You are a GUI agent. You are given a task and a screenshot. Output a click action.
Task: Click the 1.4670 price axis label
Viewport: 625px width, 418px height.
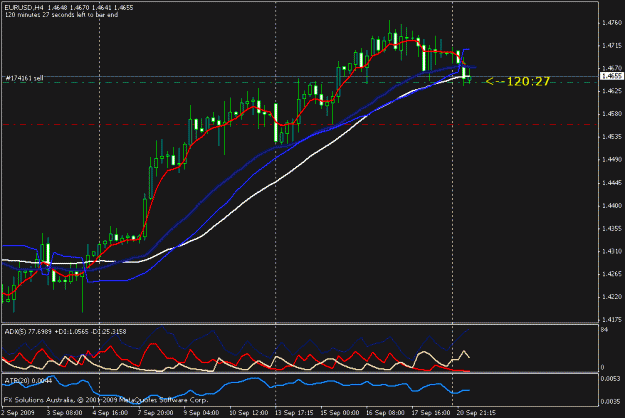coord(612,68)
